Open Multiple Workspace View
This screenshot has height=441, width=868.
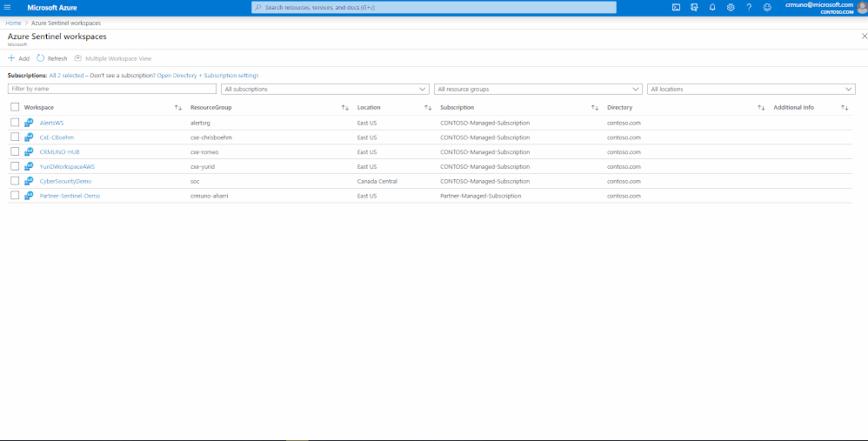[x=113, y=58]
